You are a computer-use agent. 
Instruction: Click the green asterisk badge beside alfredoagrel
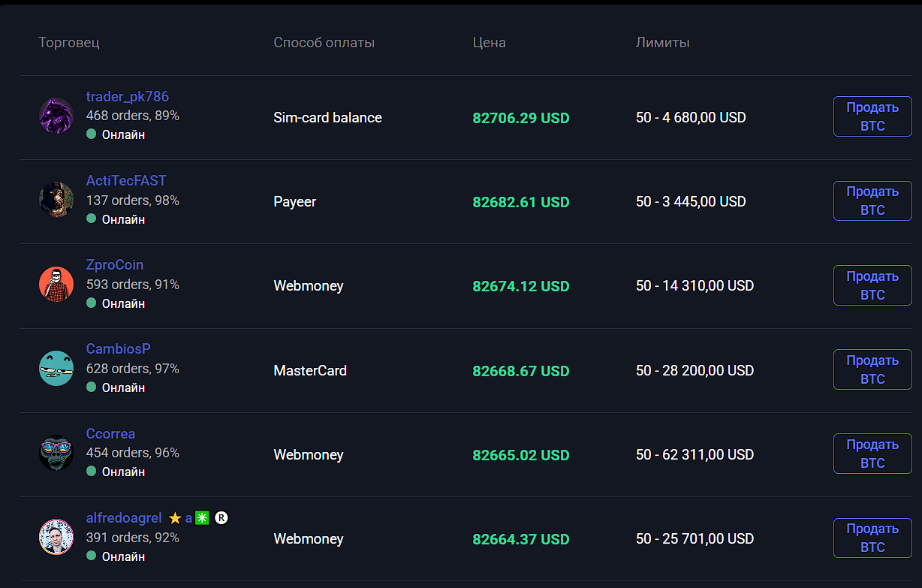(x=202, y=518)
